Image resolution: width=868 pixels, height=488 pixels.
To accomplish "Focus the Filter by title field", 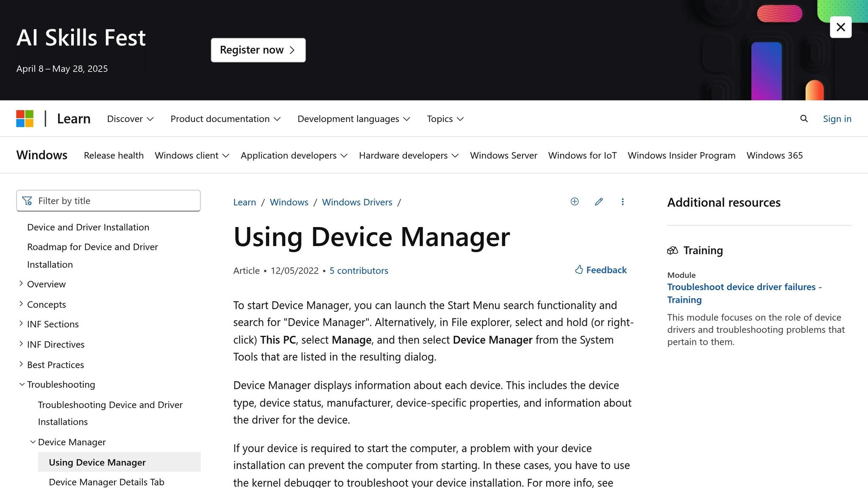I will pyautogui.click(x=108, y=201).
